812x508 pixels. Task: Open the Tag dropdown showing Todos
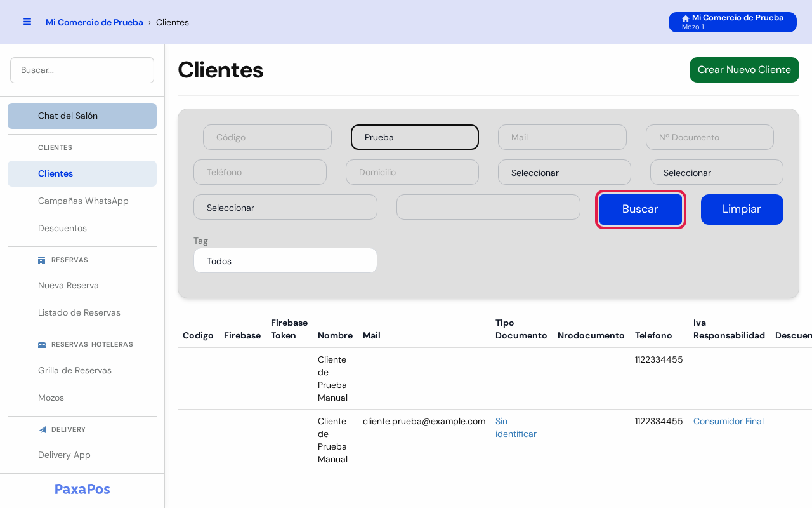[285, 260]
